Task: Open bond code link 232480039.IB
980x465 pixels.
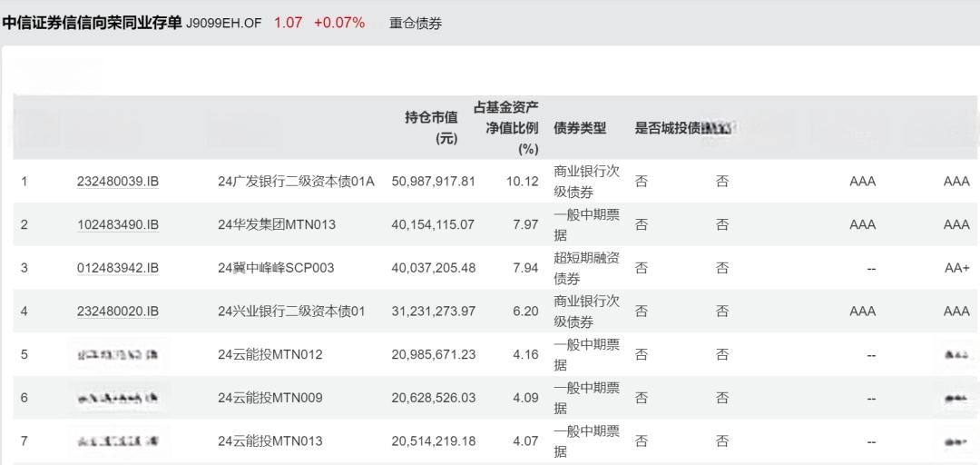Action: [x=117, y=182]
